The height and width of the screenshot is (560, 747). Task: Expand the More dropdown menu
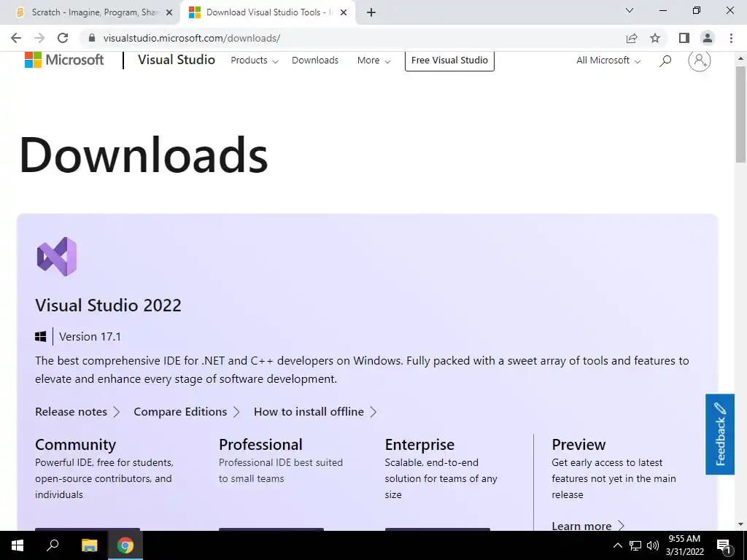(373, 61)
